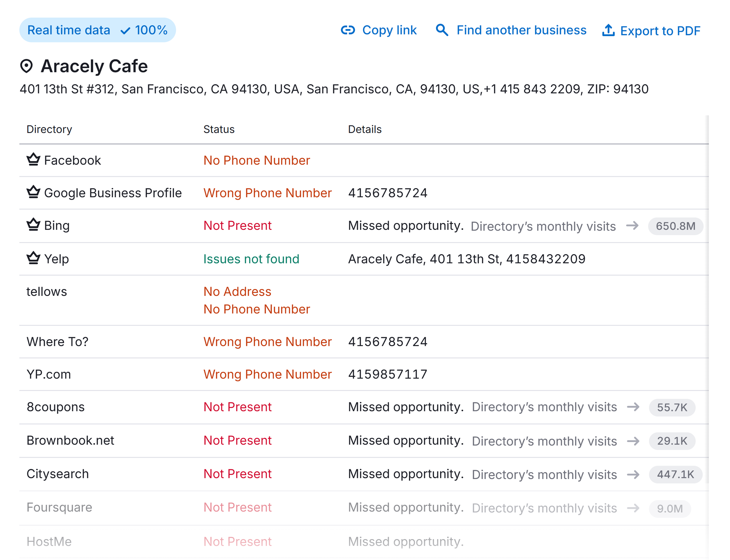Screen dimensions: 730x560
Task: Click the Details column header
Action: pyautogui.click(x=365, y=129)
